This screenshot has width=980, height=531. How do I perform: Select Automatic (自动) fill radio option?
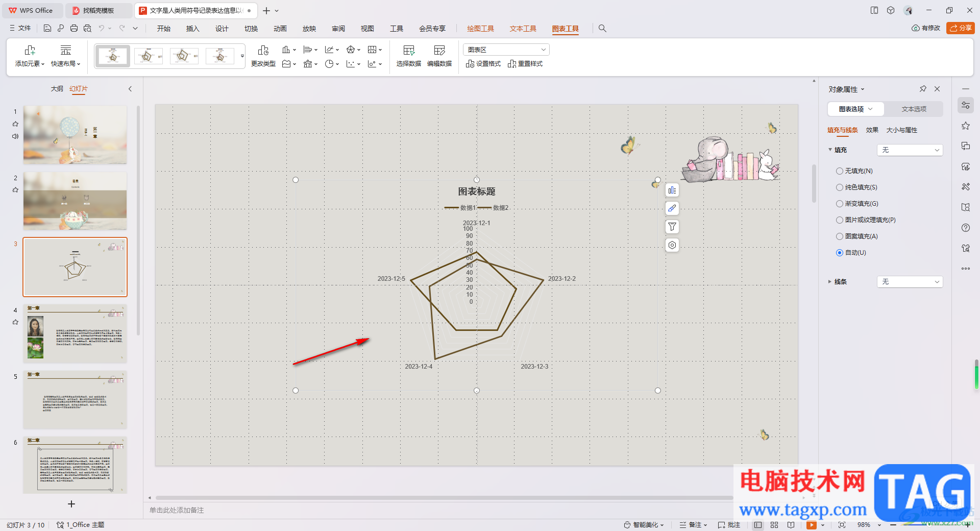(x=851, y=253)
